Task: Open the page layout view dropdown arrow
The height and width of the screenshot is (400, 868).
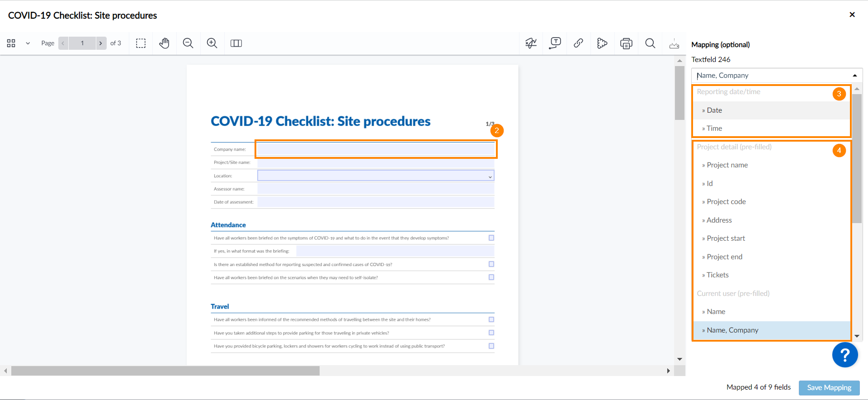Action: click(28, 43)
